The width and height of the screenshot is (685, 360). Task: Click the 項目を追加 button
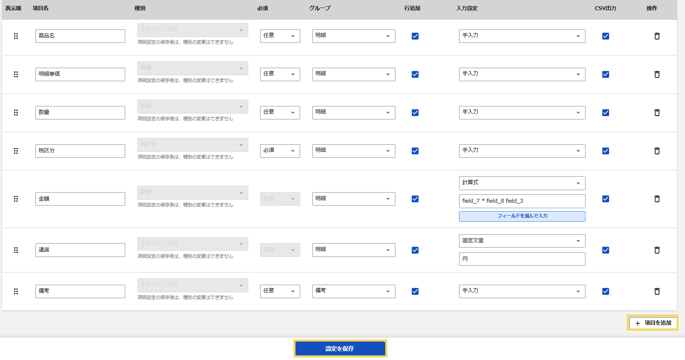(653, 323)
